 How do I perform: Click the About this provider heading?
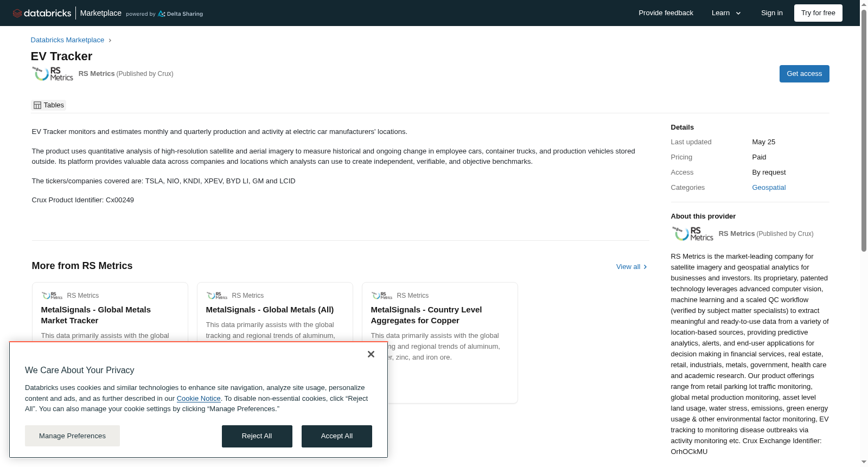[x=703, y=216]
